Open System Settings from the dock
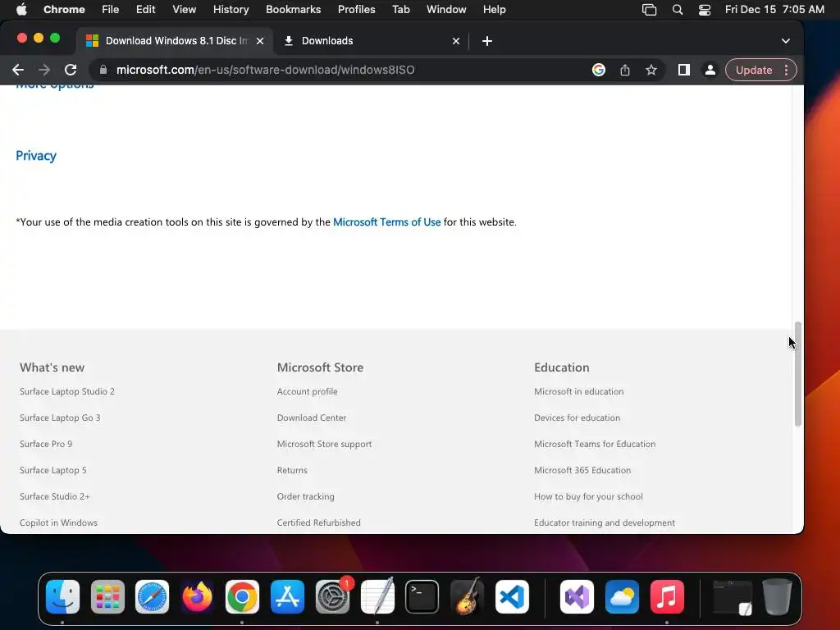 (x=333, y=597)
